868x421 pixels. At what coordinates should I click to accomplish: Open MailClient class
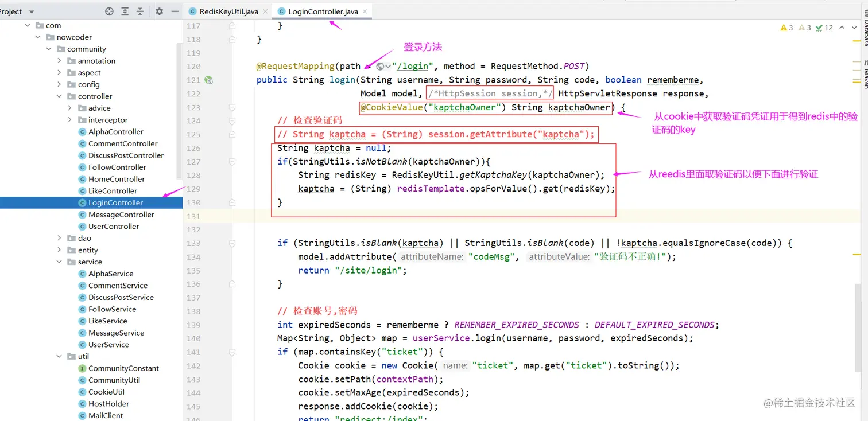106,415
